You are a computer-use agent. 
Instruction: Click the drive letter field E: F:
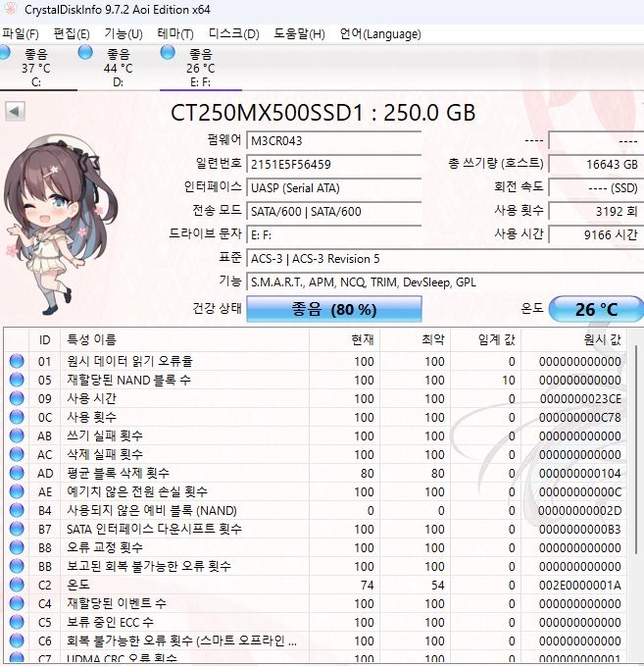(x=334, y=234)
